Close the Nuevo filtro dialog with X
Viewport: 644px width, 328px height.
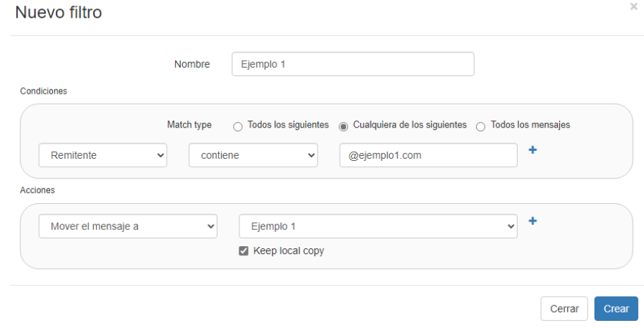[631, 6]
